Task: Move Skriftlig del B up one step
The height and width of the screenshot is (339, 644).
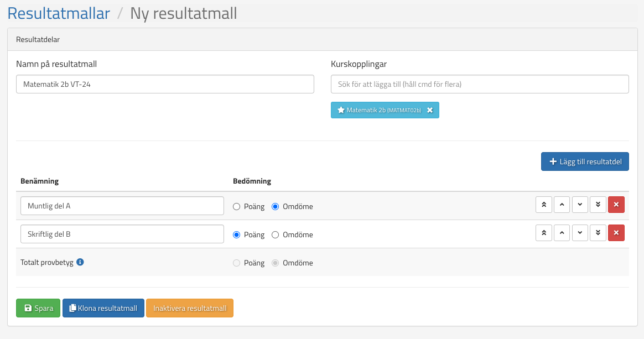Action: (562, 233)
